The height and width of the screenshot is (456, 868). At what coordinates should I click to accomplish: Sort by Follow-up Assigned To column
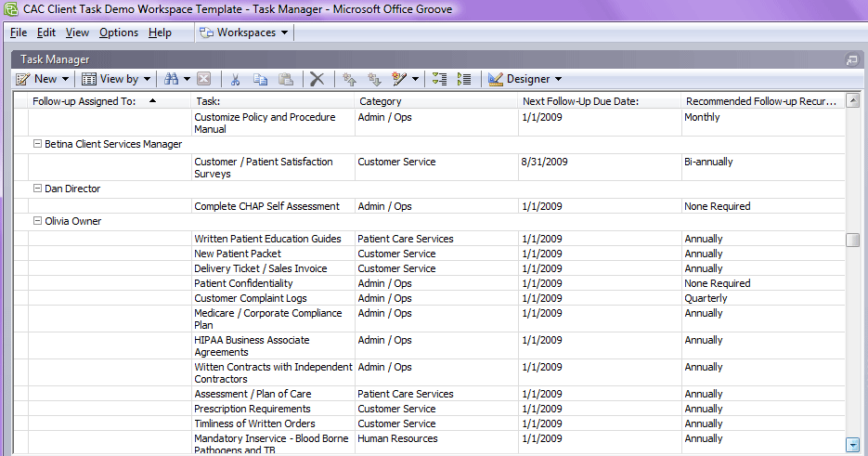coord(110,101)
